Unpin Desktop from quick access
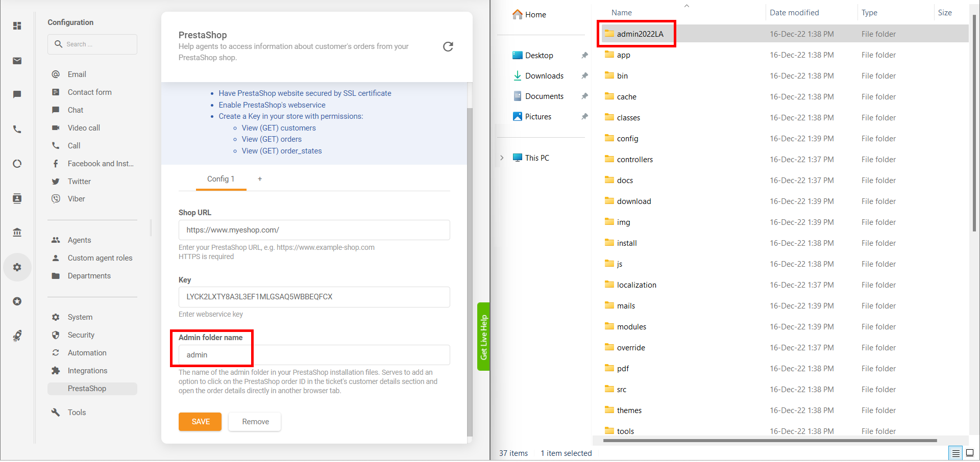This screenshot has height=462, width=980. pos(584,56)
